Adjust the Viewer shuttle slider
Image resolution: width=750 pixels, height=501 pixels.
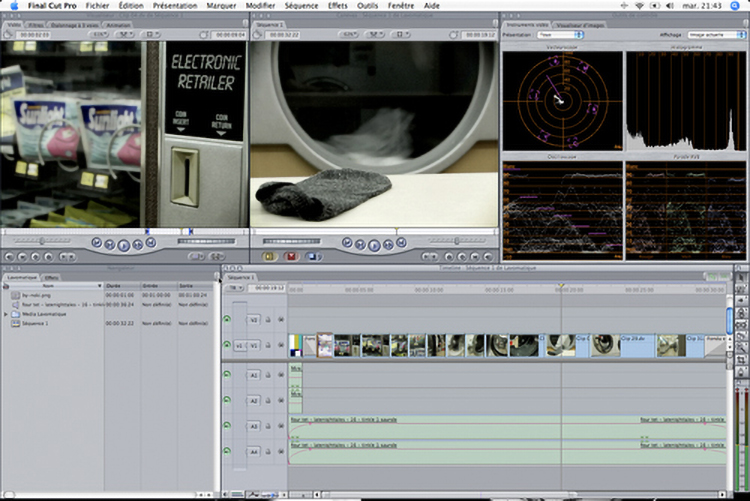coord(42,241)
